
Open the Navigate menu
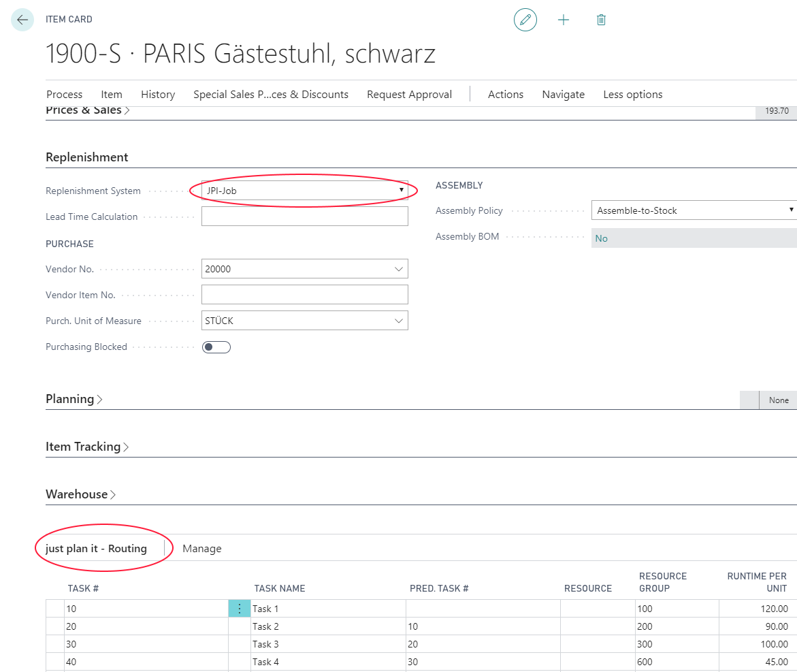click(x=563, y=95)
